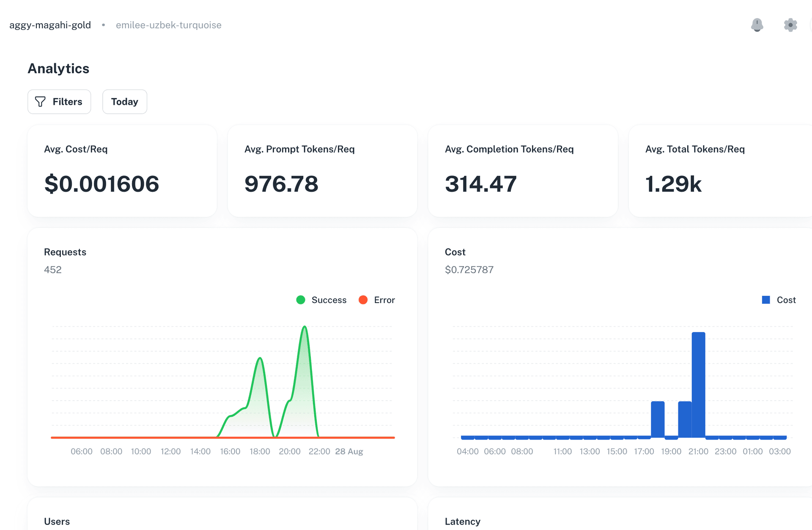Click the Latency panel title
The image size is (812, 530).
coord(463,522)
